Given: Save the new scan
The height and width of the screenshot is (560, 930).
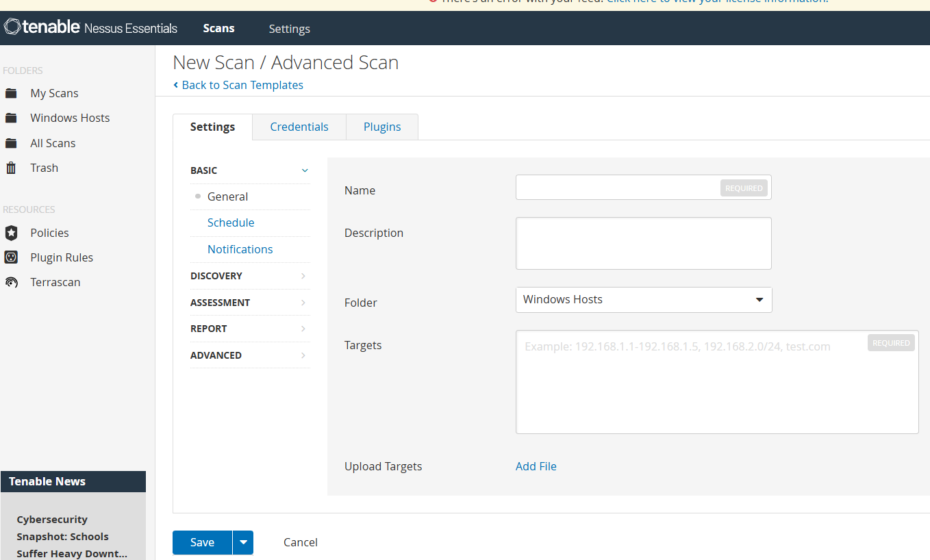Looking at the screenshot, I should 201,542.
